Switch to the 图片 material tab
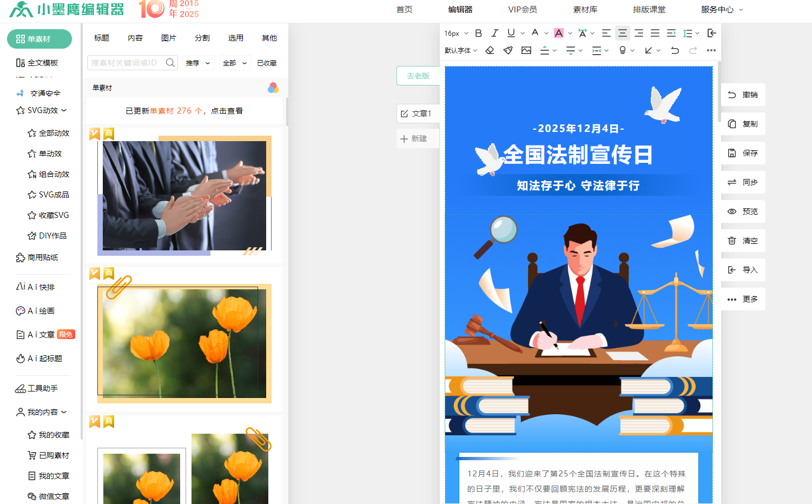Viewport: 812px width, 504px height. 168,38
